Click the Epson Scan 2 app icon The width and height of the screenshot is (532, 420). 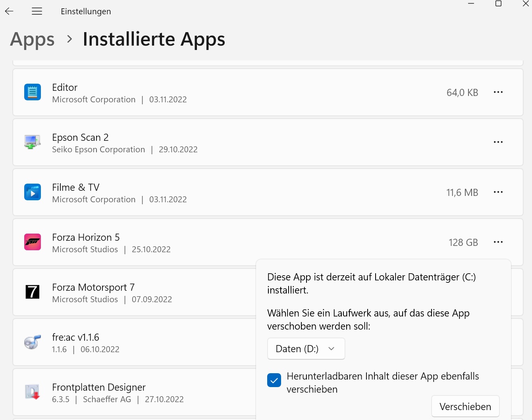pos(33,142)
